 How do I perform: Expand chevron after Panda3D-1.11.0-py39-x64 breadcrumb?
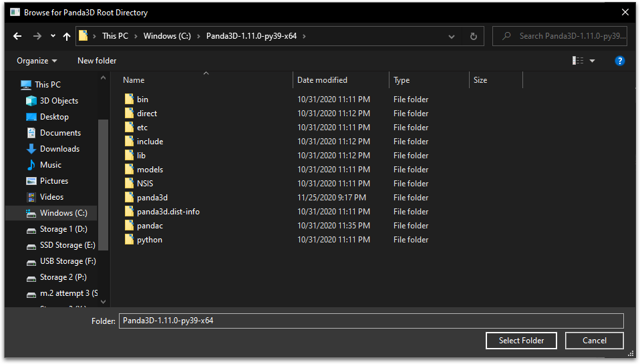click(x=304, y=36)
